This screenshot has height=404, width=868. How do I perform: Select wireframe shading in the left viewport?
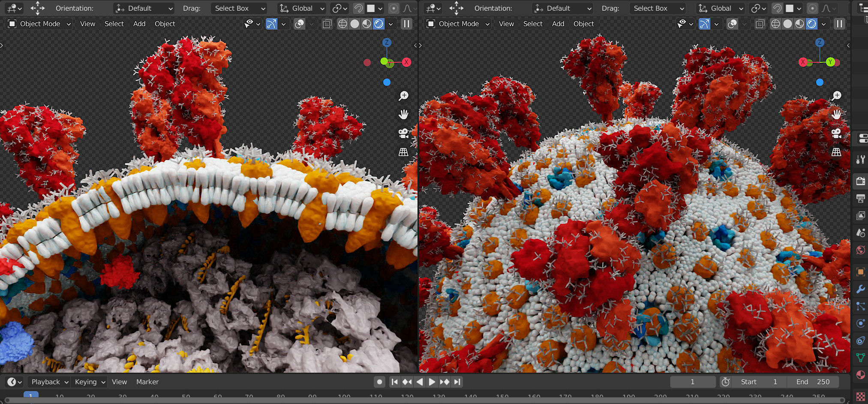pos(342,24)
